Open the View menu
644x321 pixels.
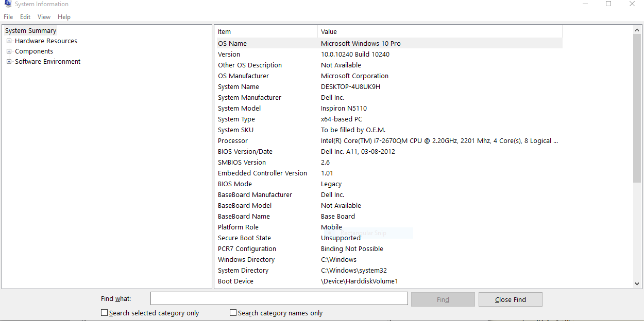[44, 17]
